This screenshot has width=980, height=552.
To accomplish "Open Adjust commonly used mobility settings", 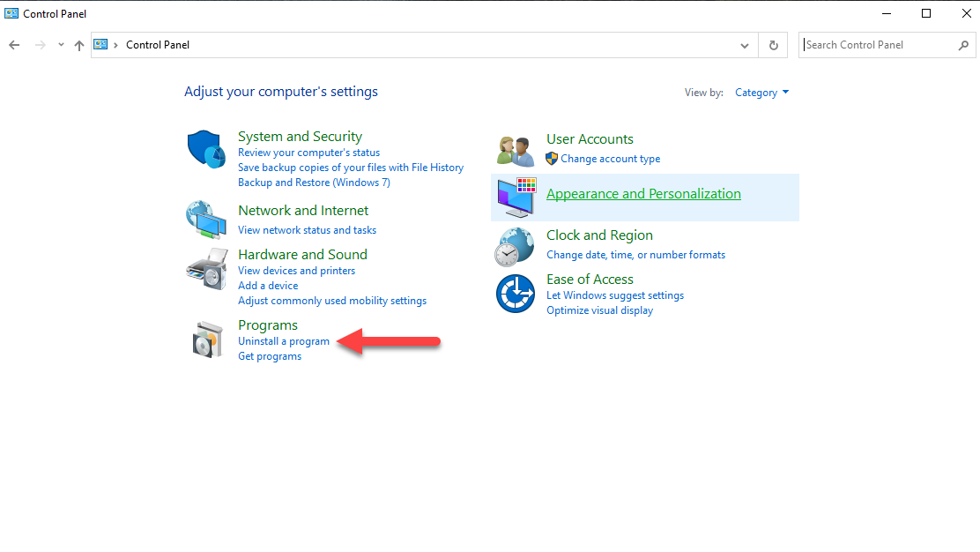I will tap(332, 301).
